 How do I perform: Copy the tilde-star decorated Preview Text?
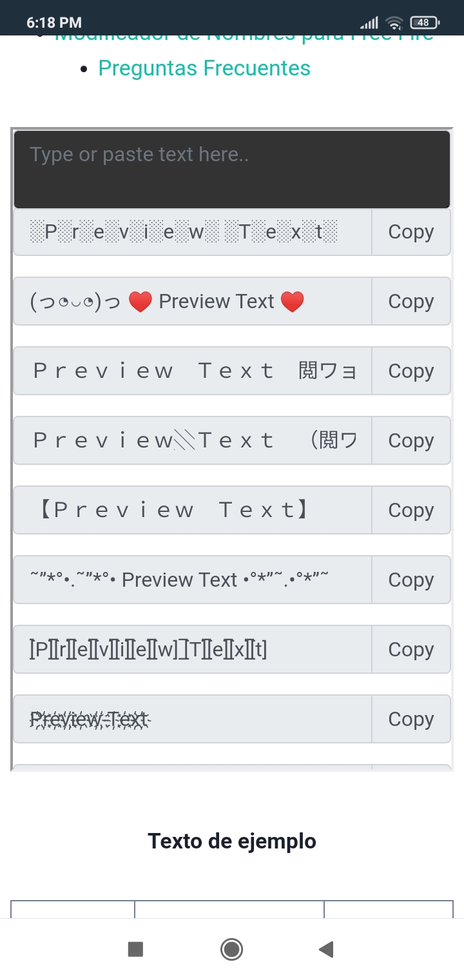point(411,580)
